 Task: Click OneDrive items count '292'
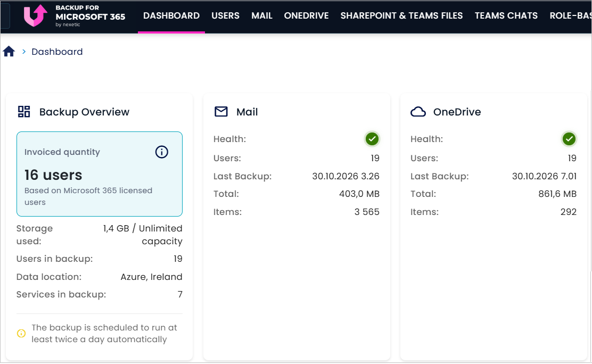pos(569,212)
